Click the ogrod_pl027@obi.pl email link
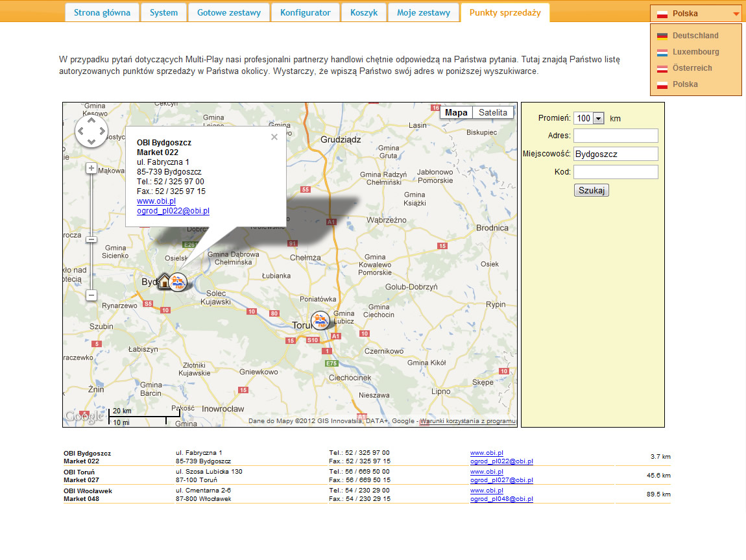The width and height of the screenshot is (746, 560). [501, 481]
